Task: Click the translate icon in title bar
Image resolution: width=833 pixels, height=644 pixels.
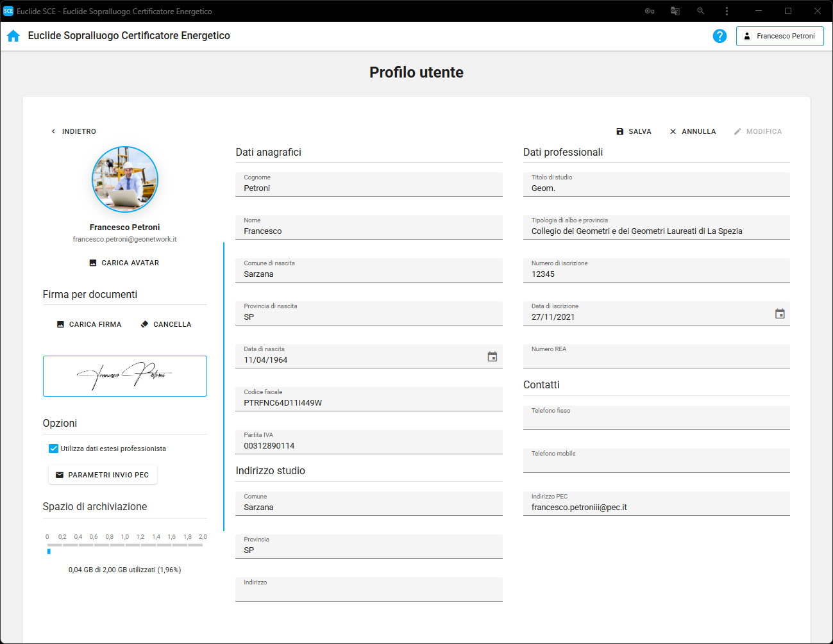Action: [x=675, y=11]
